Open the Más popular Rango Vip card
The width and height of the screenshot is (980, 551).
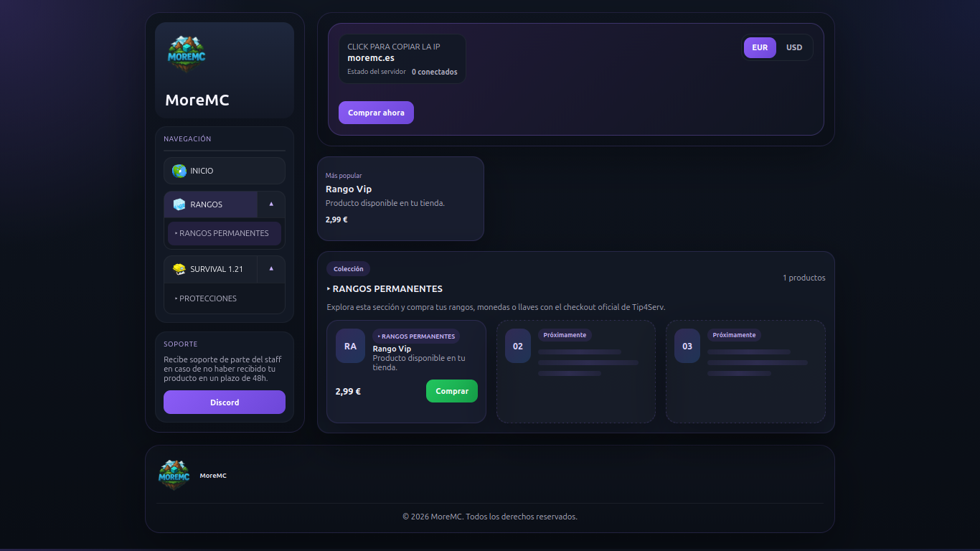coord(400,199)
